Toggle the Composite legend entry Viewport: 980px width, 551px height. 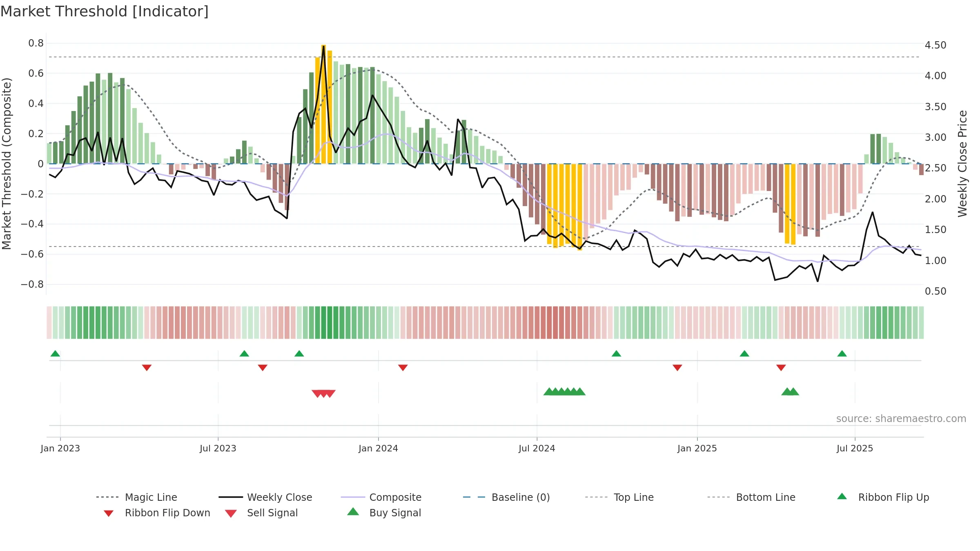pos(381,497)
